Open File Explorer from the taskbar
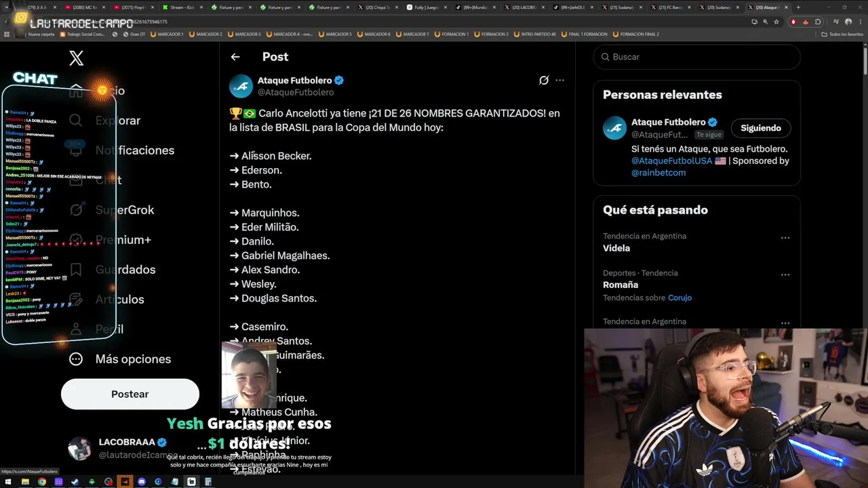Image resolution: width=868 pixels, height=488 pixels. coord(25,482)
